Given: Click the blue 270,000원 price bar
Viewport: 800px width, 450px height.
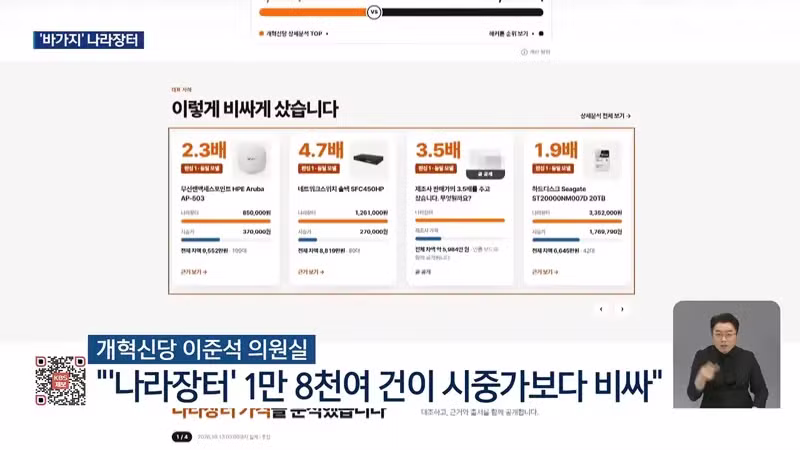Looking at the screenshot, I should coord(308,240).
